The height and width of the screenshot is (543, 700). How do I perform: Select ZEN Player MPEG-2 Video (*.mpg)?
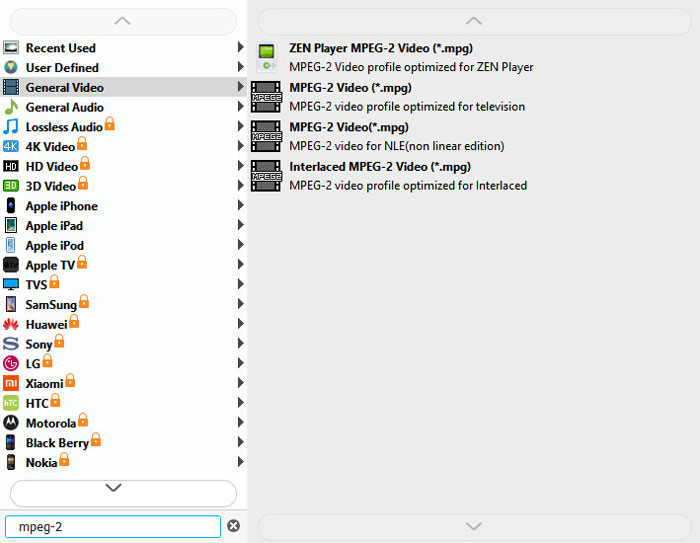coord(473,58)
